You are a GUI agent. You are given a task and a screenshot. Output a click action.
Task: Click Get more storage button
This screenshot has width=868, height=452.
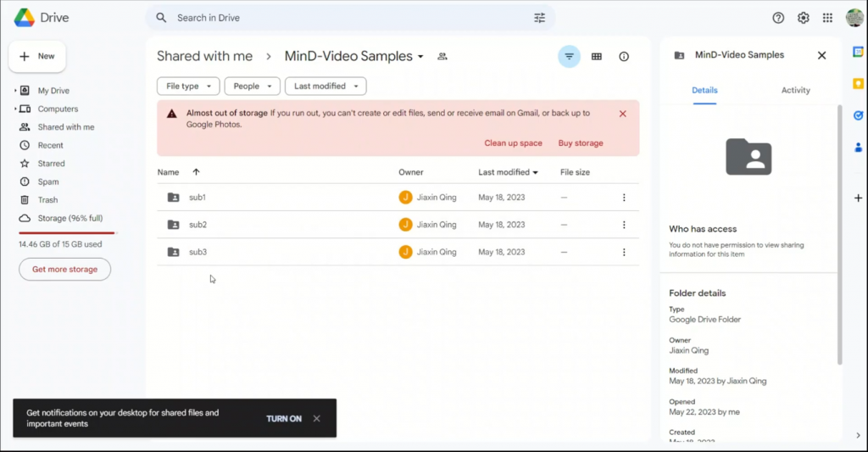point(64,269)
